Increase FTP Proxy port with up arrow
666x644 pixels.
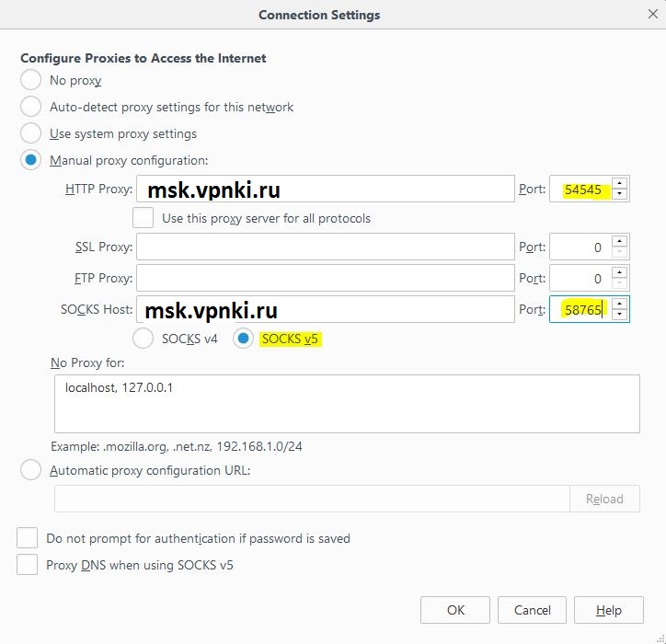[x=620, y=272]
